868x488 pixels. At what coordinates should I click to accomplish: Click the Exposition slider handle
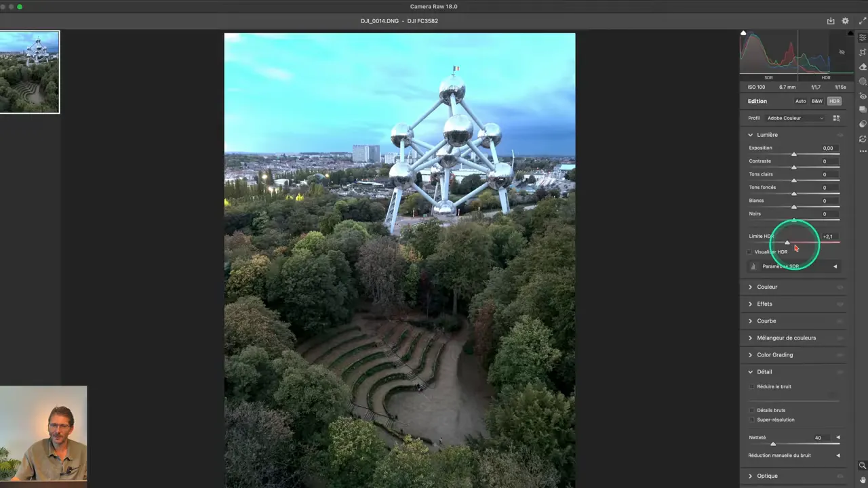[x=794, y=155]
